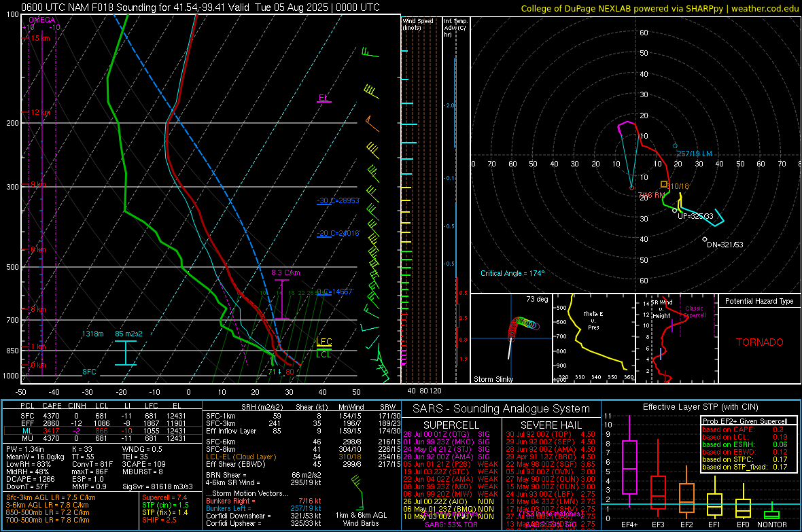The width and height of the screenshot is (802, 532).
Task: Click the yellow LFC level marker
Action: coord(324,342)
